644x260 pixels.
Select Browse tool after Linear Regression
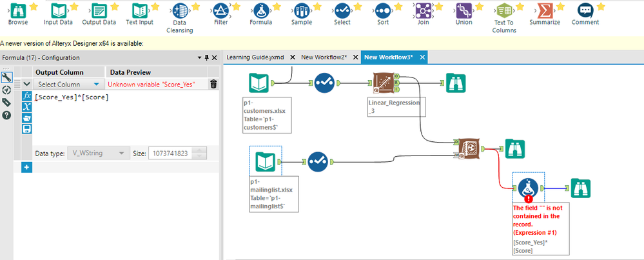click(x=456, y=83)
